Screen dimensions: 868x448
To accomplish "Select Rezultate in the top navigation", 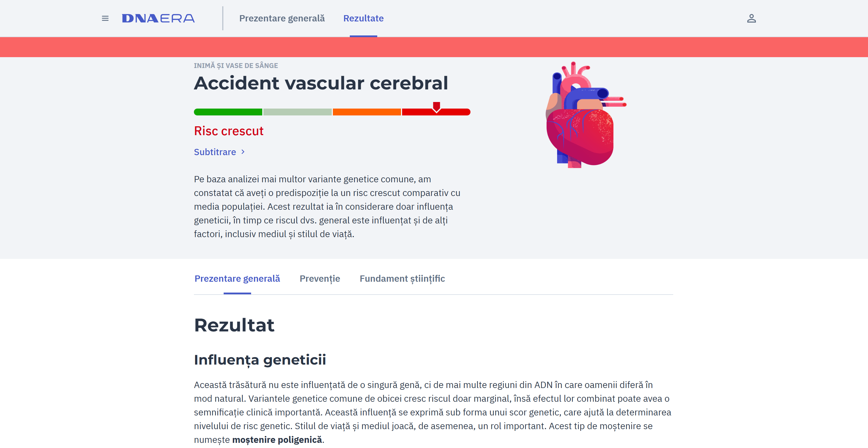I will coord(363,18).
